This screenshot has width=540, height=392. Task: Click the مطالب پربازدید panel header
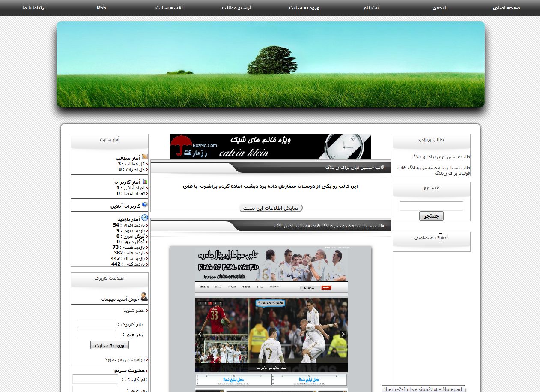[x=431, y=140]
